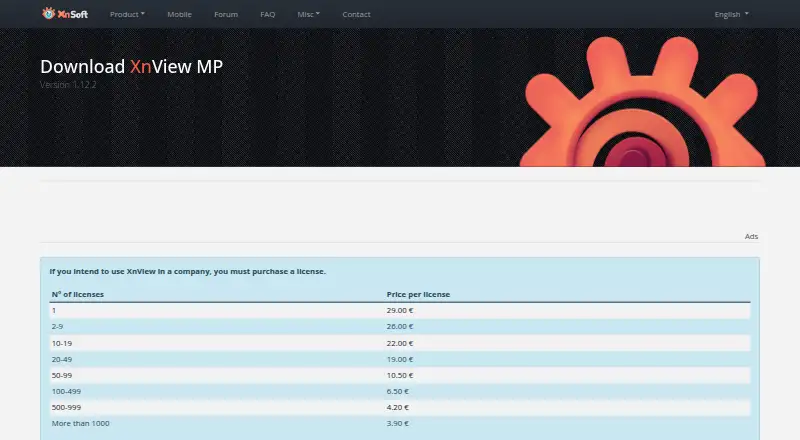This screenshot has height=440, width=800.
Task: Open the Product dropdown menu
Action: [x=127, y=14]
